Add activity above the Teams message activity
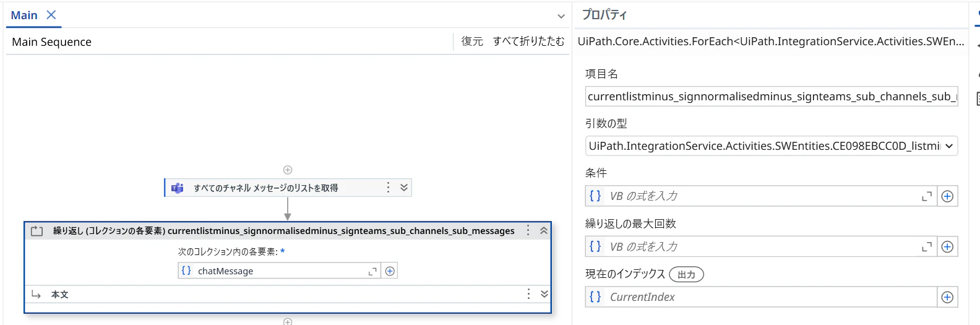 pyautogui.click(x=288, y=170)
